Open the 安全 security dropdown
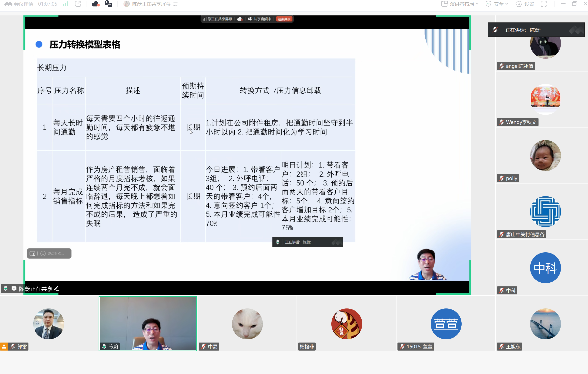This screenshot has width=588, height=374. pyautogui.click(x=497, y=4)
